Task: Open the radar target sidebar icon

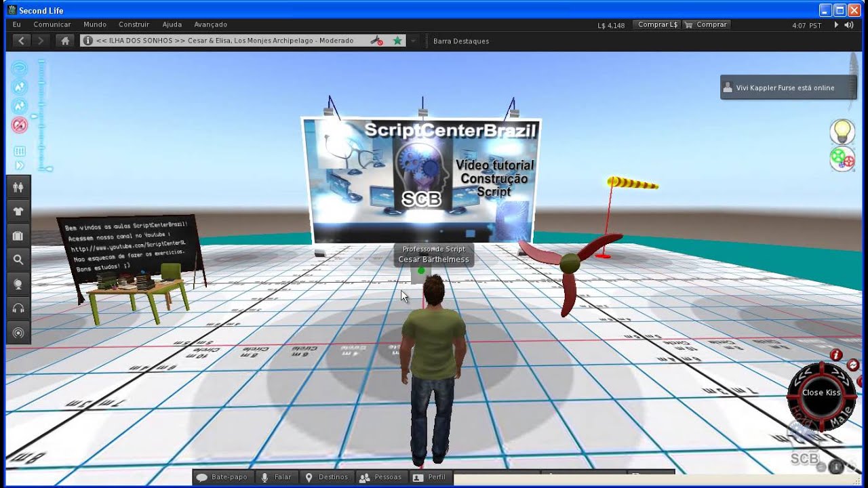Action: pos(18,333)
